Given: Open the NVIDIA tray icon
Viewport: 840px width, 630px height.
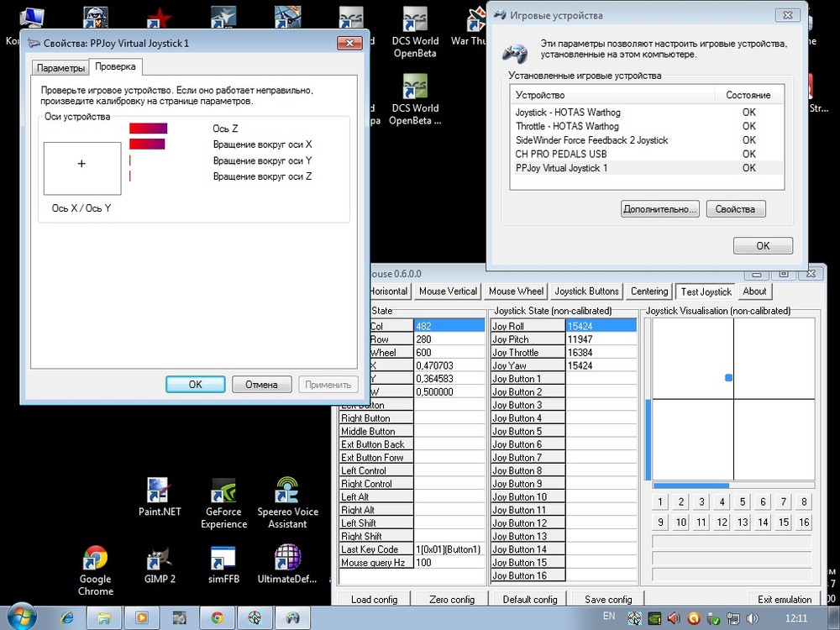Looking at the screenshot, I should [654, 618].
